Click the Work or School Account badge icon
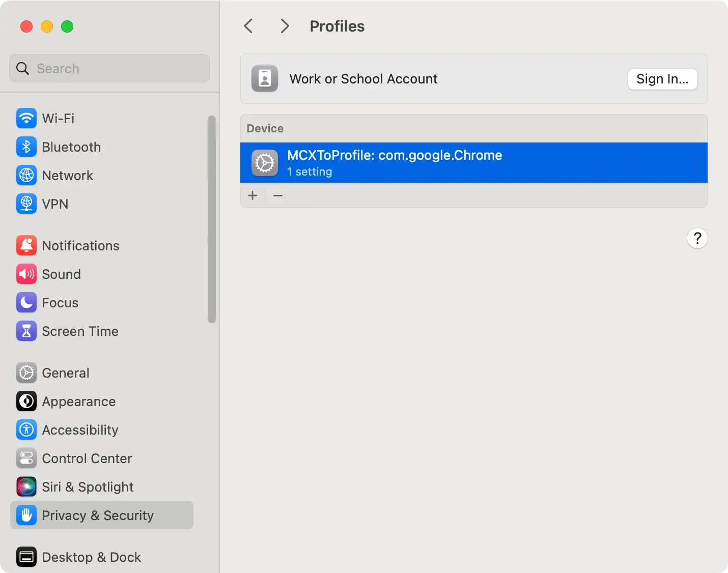Image resolution: width=728 pixels, height=573 pixels. click(264, 79)
